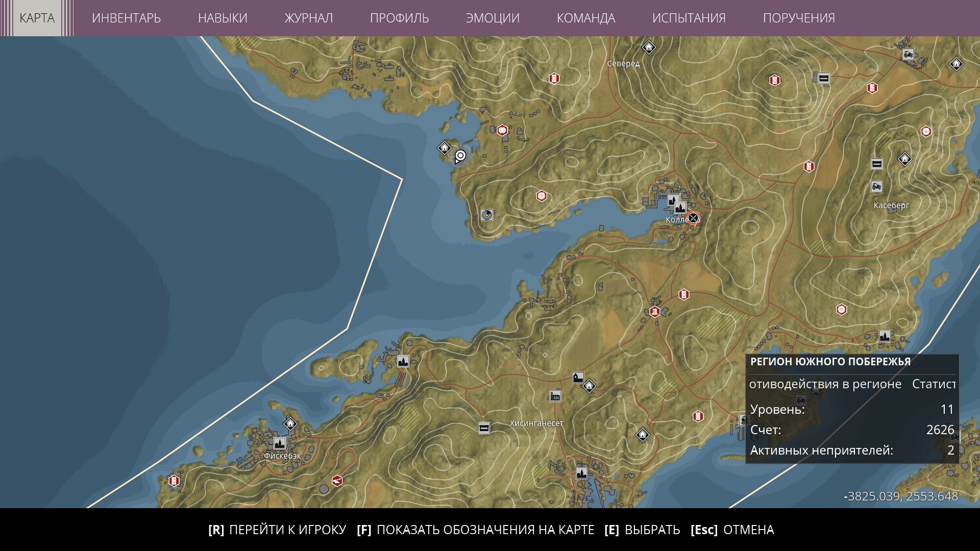The image size is (980, 551).
Task: Select the safehouse icon at the top-right map edge
Action: pos(956,64)
